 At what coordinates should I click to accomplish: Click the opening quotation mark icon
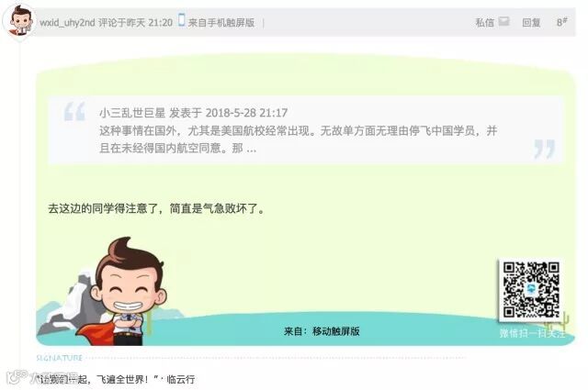click(x=74, y=112)
